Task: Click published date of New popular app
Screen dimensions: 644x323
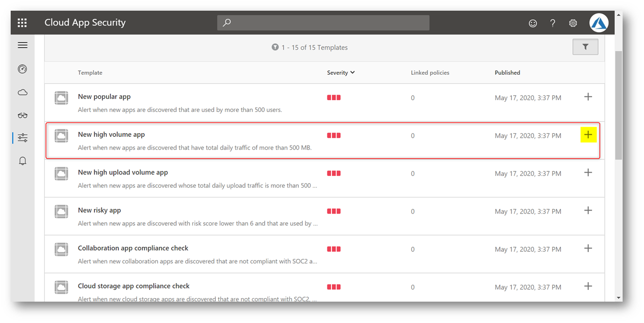Action: (528, 98)
